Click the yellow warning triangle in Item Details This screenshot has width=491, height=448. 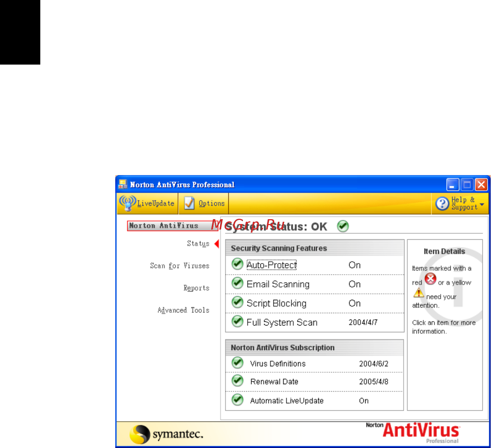pos(419,293)
